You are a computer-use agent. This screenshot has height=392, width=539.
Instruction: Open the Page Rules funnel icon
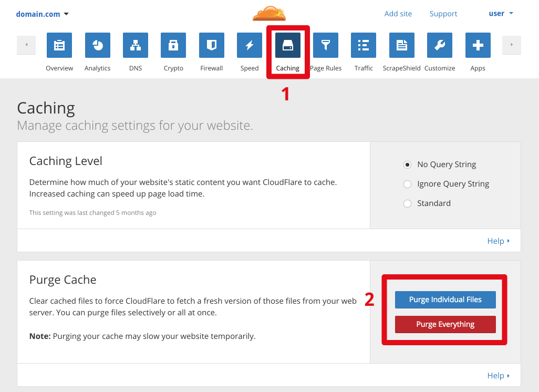(x=326, y=45)
